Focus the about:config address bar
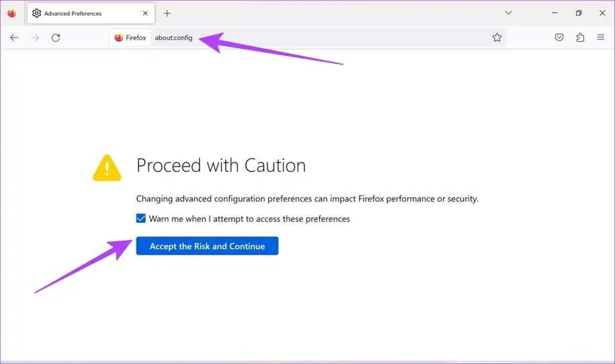Viewport: 615px width, 364px height. 302,38
